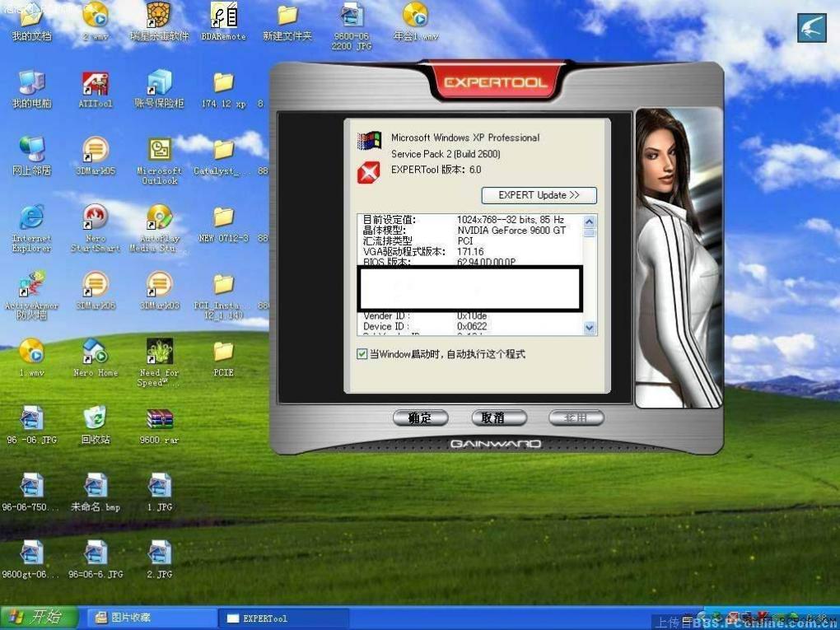Click the info list scroll-up arrow
Screen dimensions: 840x630
(590, 222)
